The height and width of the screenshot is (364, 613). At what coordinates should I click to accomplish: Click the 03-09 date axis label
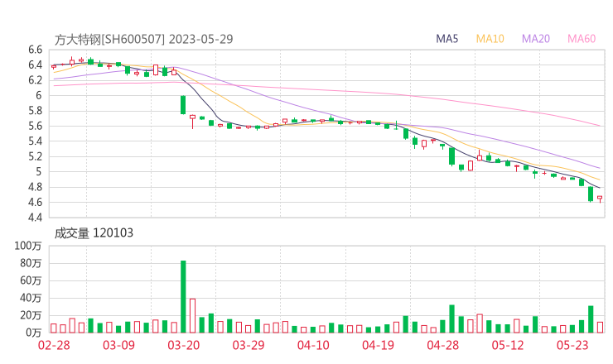(x=118, y=345)
